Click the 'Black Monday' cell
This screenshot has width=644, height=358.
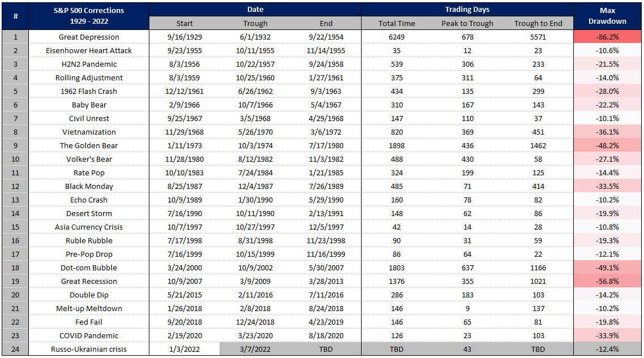89,186
